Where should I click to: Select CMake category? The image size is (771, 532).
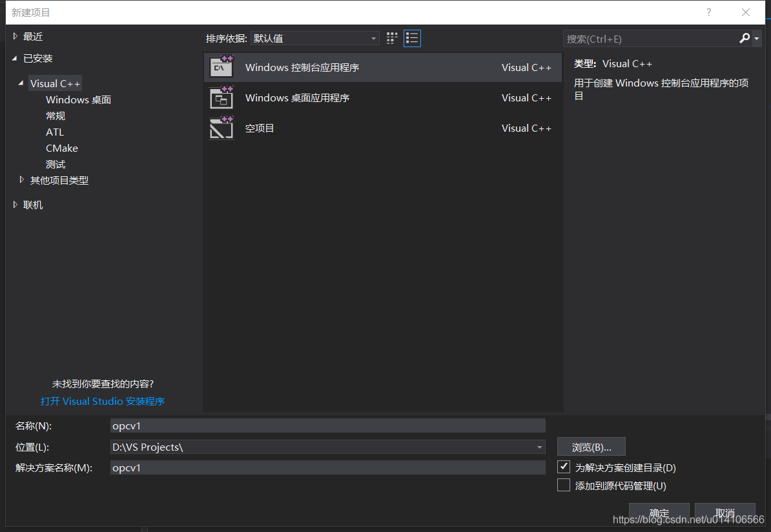pos(62,148)
